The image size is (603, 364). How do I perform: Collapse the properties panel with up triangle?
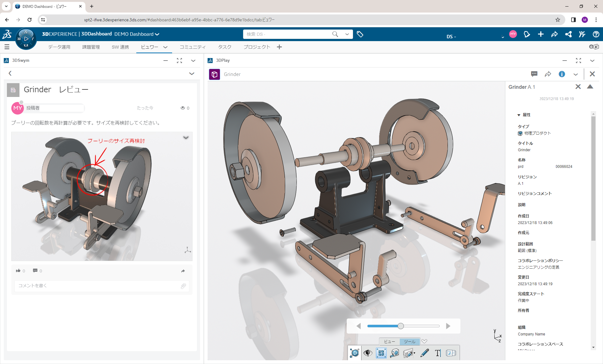[590, 87]
